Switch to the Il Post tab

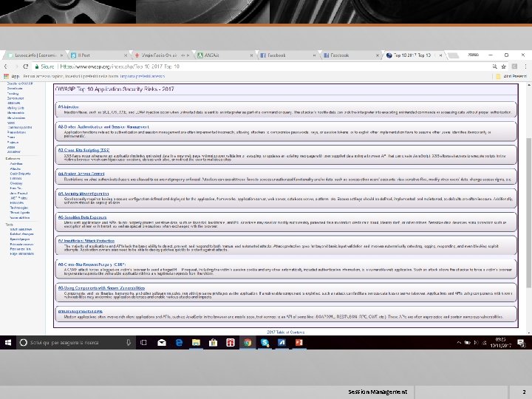pyautogui.click(x=98, y=55)
